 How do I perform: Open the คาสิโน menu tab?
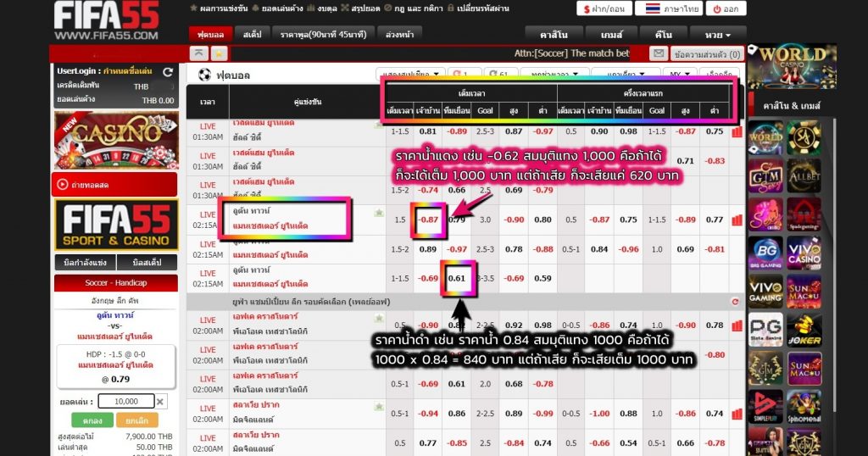click(554, 34)
